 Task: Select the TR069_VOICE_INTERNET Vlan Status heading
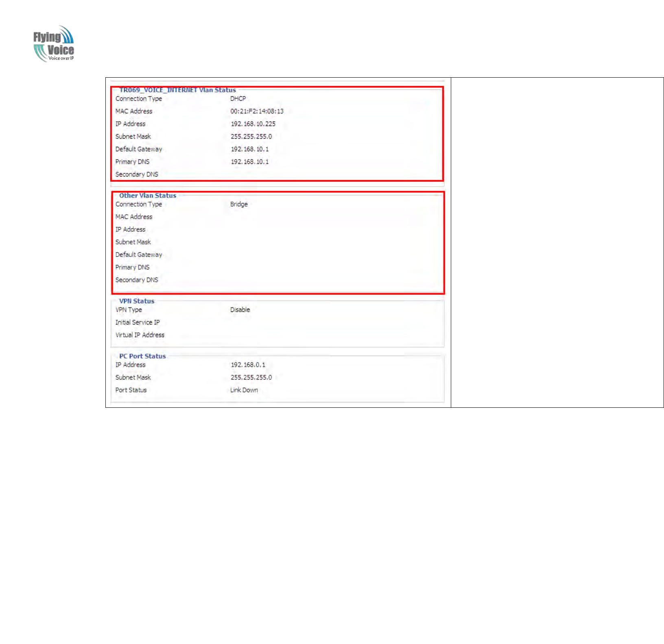(x=177, y=90)
